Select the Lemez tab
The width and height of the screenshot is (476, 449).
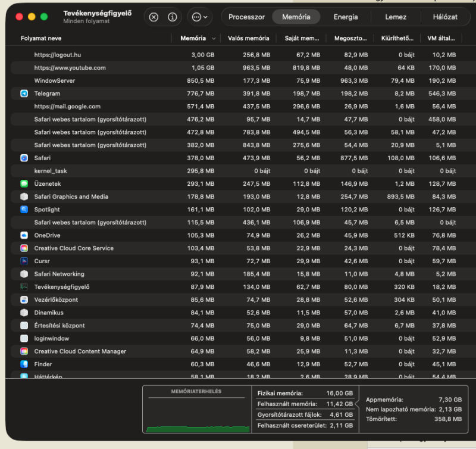tap(396, 17)
